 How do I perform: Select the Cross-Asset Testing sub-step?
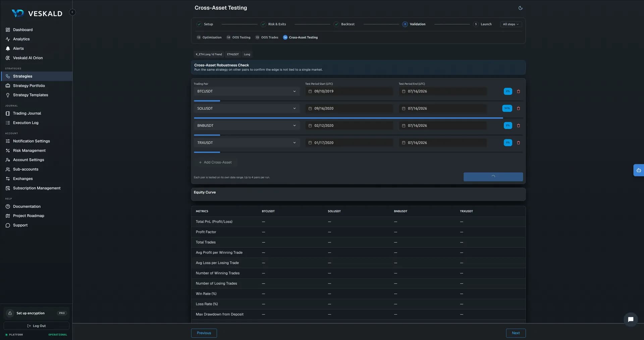click(300, 37)
